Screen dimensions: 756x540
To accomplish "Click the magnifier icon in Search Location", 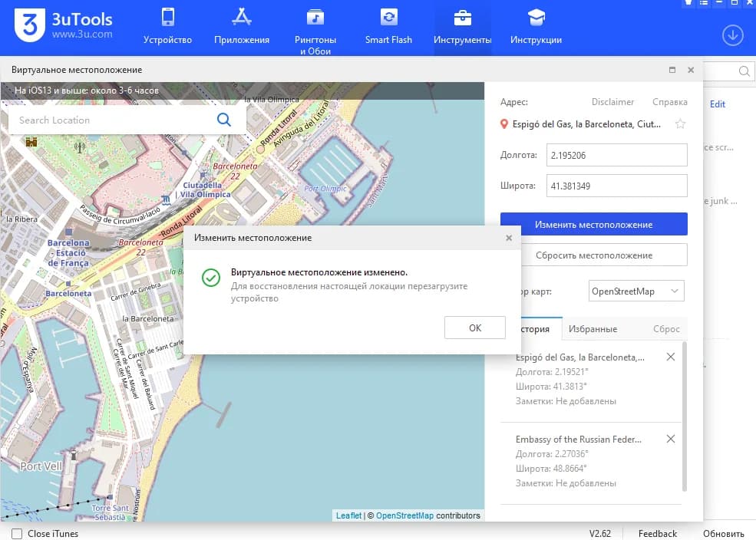I will [x=224, y=120].
